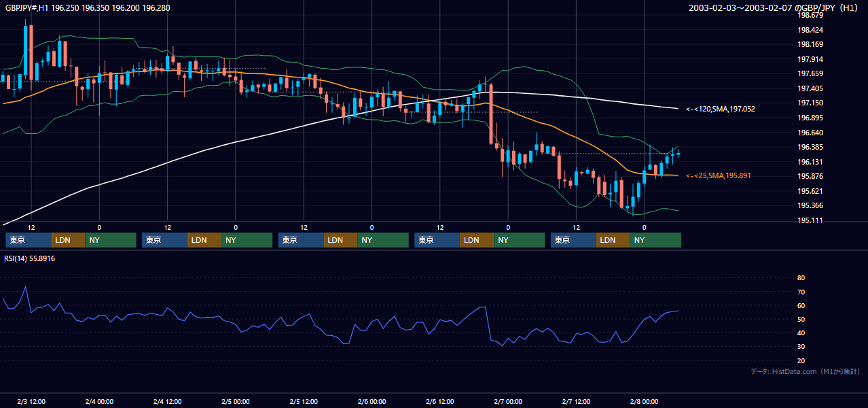
Task: Click the 東京 session block for 2/3
Action: [x=28, y=240]
